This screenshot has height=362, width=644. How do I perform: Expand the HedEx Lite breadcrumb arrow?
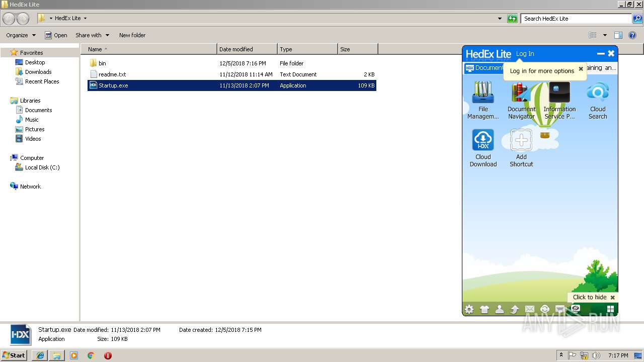tap(85, 19)
